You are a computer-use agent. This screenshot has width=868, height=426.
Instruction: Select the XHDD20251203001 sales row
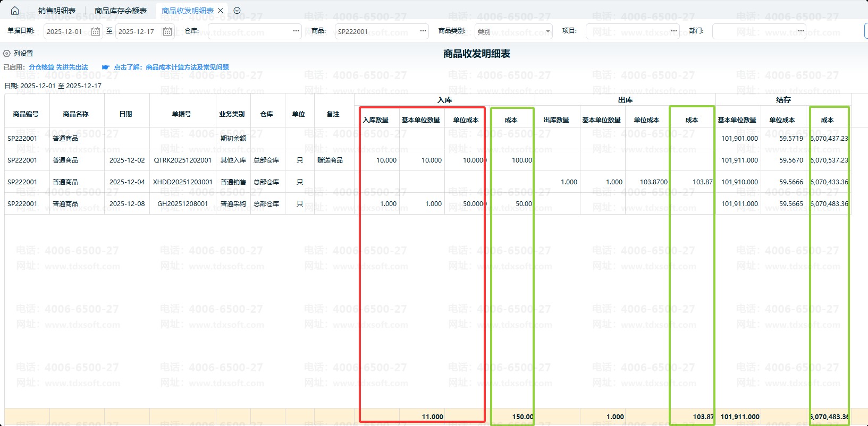pyautogui.click(x=182, y=182)
